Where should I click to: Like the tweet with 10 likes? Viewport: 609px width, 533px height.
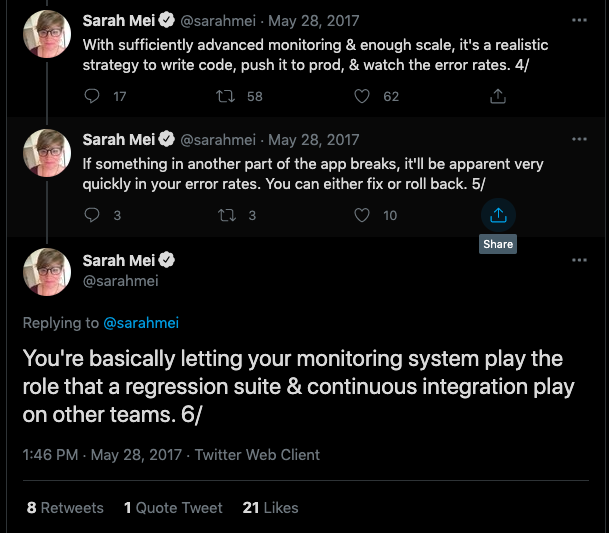pyautogui.click(x=362, y=215)
